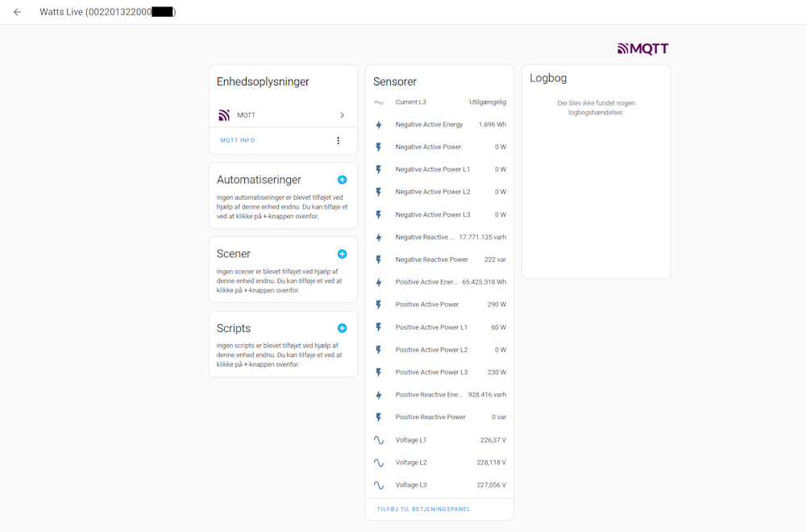Screen dimensions: 806x532
Task: Click the lightning icon for Negative Reactive Power
Action: (x=378, y=260)
